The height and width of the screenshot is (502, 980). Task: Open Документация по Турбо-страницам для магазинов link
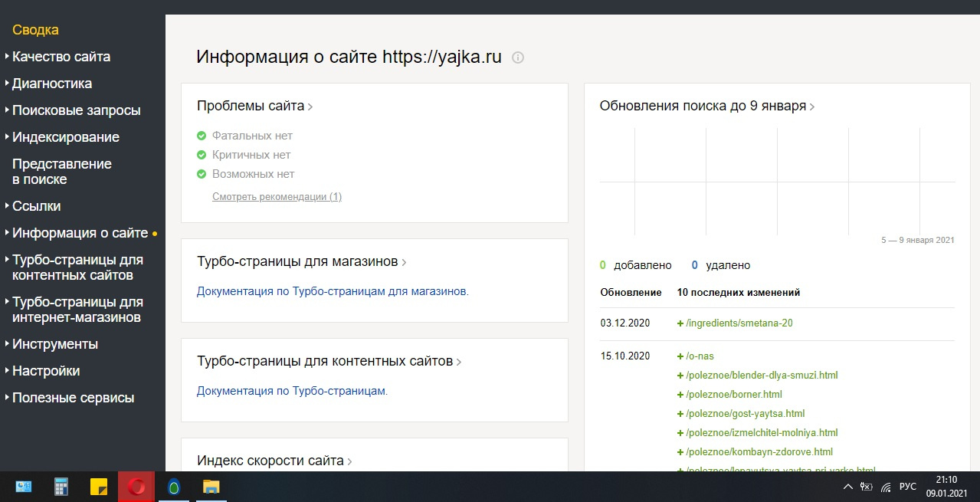tap(333, 291)
